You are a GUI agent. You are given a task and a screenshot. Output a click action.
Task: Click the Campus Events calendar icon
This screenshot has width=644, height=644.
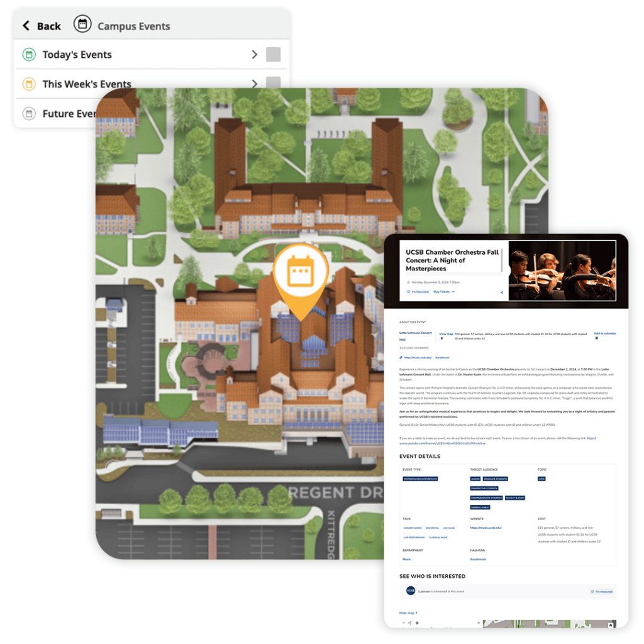point(82,25)
